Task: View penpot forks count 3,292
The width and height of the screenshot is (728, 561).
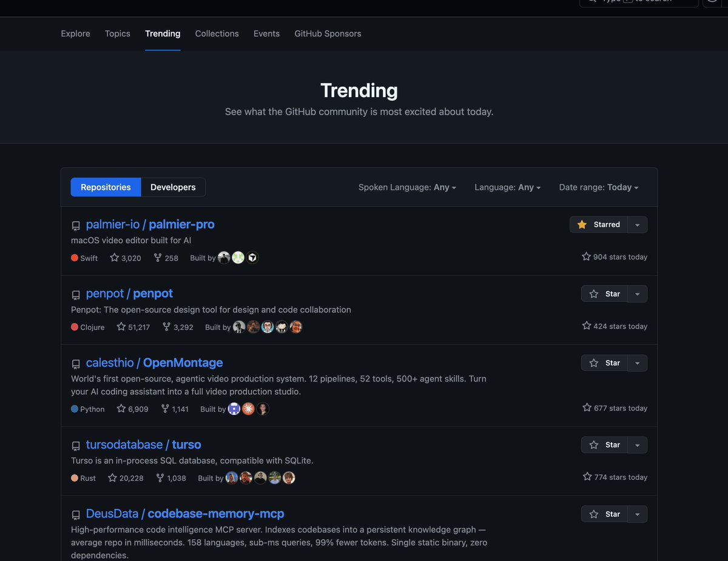Action: click(x=178, y=327)
